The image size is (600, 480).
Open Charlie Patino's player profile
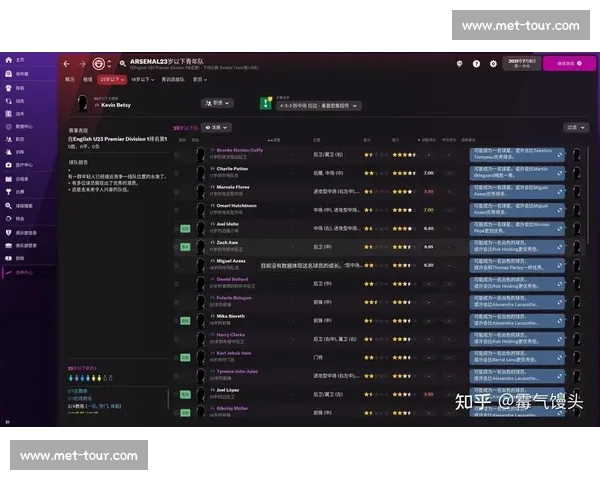[232, 169]
